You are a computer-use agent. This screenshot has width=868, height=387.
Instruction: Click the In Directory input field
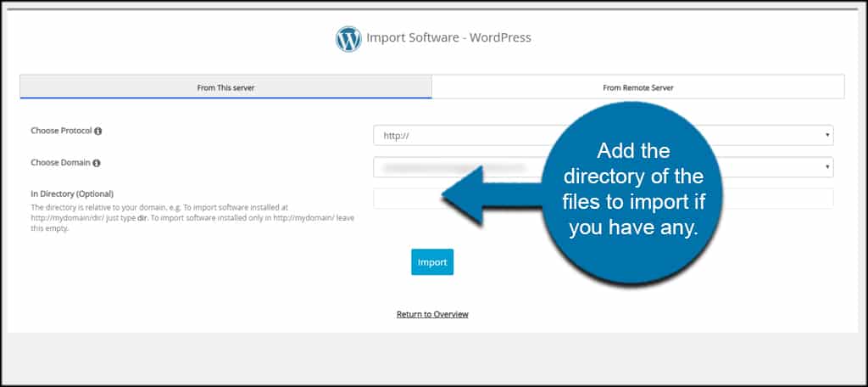point(604,199)
